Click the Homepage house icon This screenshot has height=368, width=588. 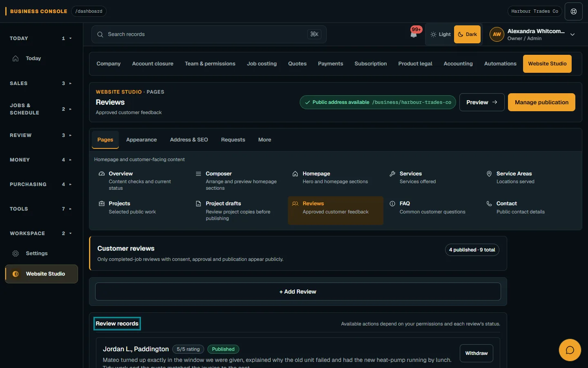[295, 174]
